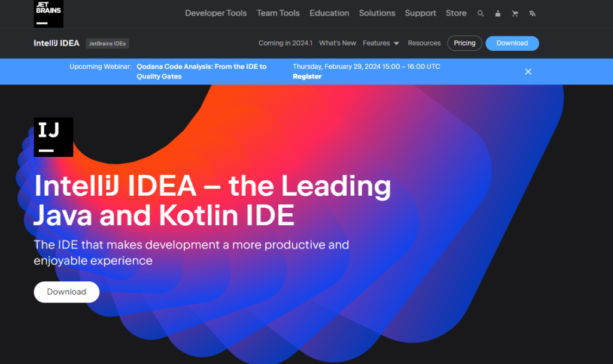This screenshot has height=364, width=613.
Task: Open the Store menu
Action: (456, 13)
